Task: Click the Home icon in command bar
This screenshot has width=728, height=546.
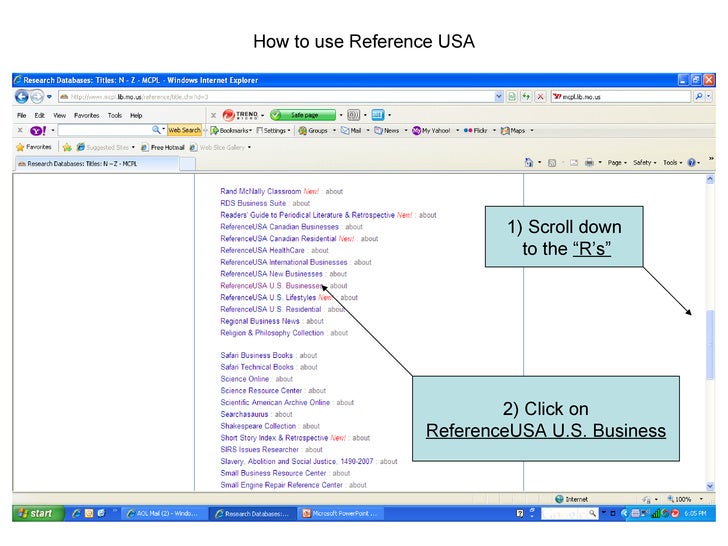Action: [528, 162]
